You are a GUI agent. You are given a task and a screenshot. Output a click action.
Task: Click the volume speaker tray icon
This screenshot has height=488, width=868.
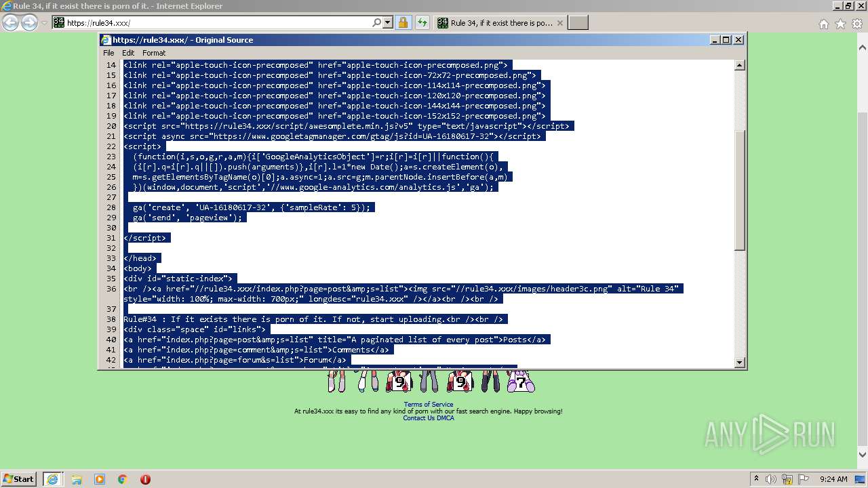pos(771,479)
